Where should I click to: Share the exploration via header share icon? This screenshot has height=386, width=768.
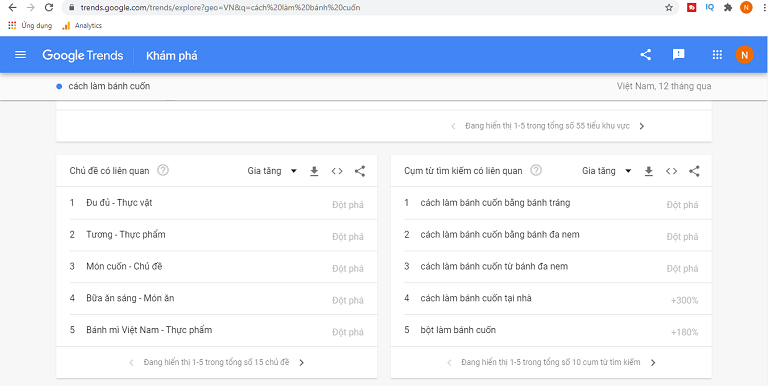pyautogui.click(x=646, y=55)
